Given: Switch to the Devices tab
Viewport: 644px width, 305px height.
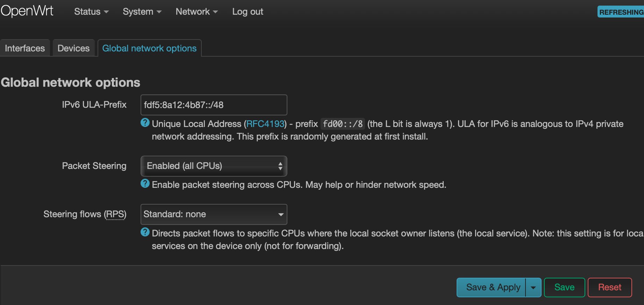Looking at the screenshot, I should coord(73,48).
